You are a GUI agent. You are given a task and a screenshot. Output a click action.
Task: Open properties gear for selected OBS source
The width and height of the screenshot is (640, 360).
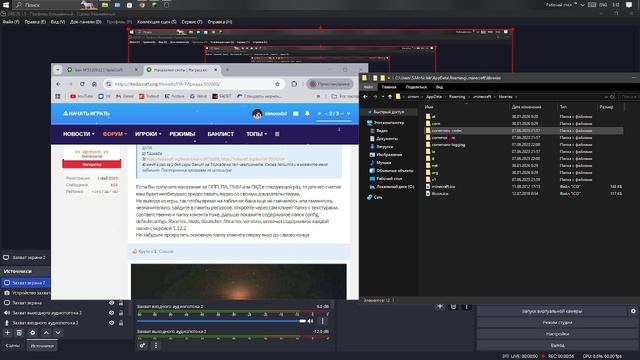[x=33, y=333]
